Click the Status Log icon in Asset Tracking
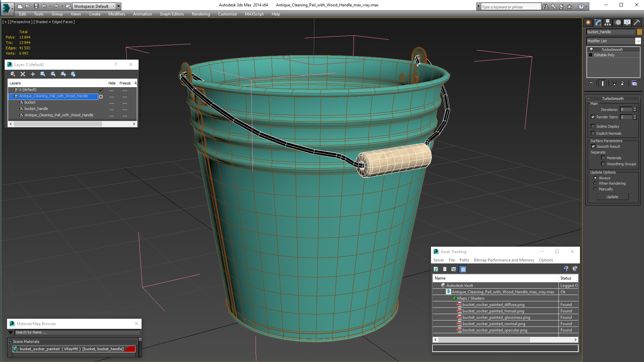The width and height of the screenshot is (644, 362). click(445, 269)
